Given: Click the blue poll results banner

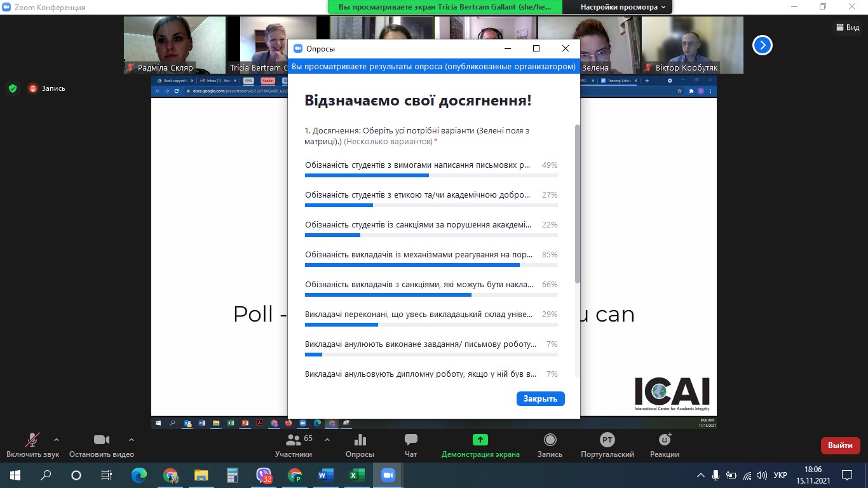Looking at the screenshot, I should (434, 67).
